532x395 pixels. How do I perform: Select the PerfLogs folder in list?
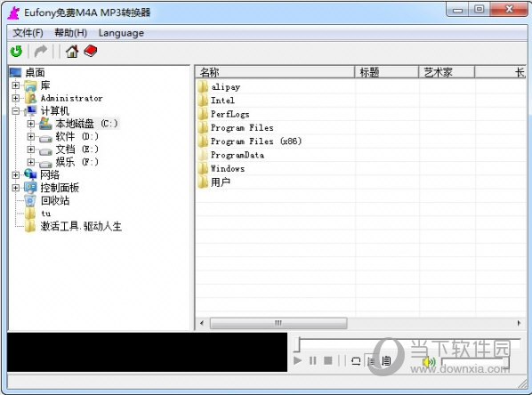pos(230,114)
